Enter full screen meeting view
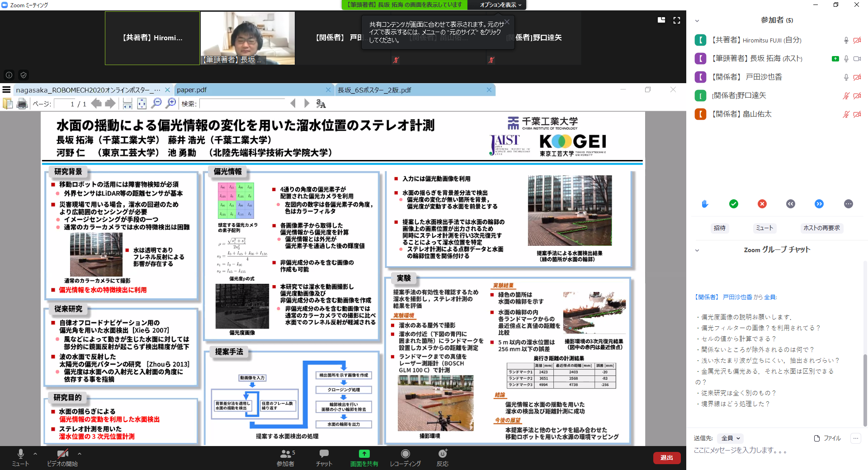868x470 pixels. (676, 20)
